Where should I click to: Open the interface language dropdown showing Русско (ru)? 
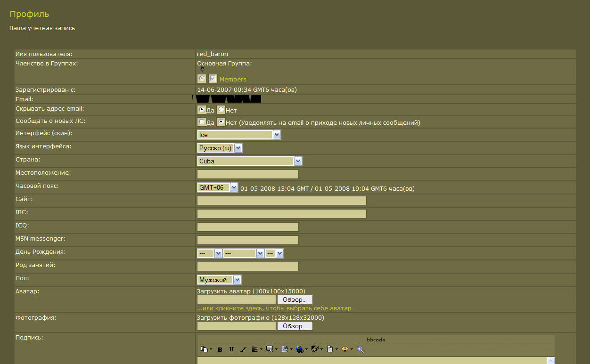click(238, 148)
